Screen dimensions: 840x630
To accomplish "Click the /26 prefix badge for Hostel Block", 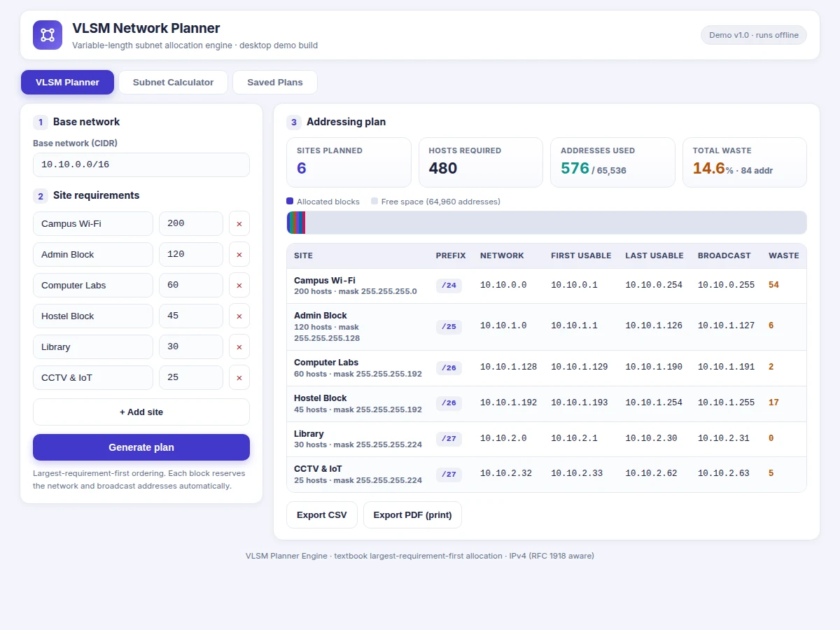I will tap(449, 403).
